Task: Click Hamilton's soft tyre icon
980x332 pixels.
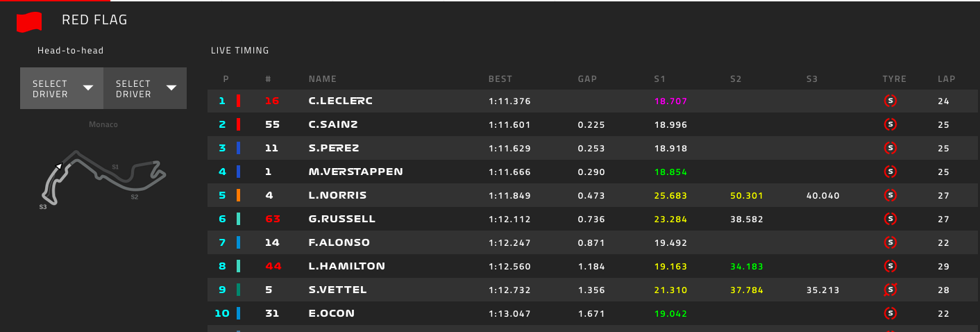Action: coord(891,266)
